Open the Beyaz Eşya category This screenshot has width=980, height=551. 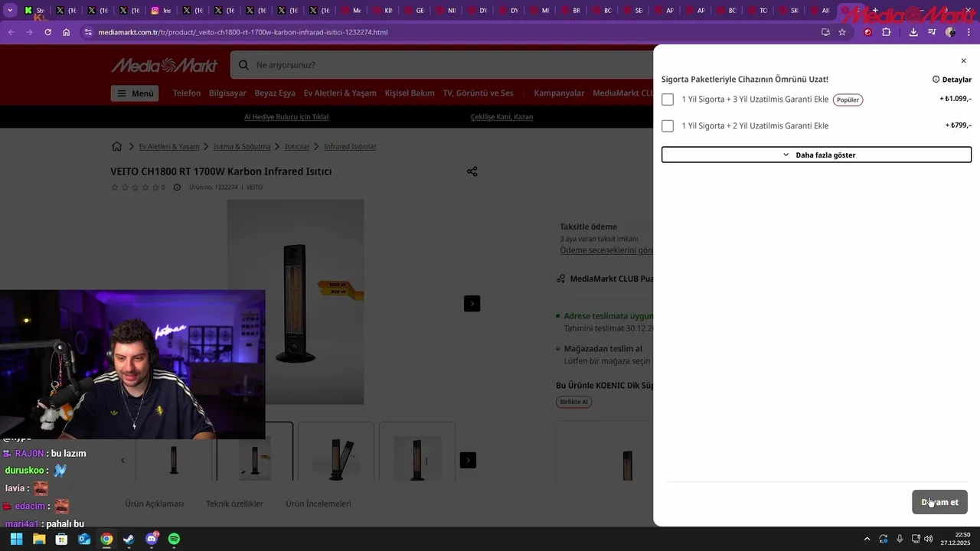tap(275, 93)
